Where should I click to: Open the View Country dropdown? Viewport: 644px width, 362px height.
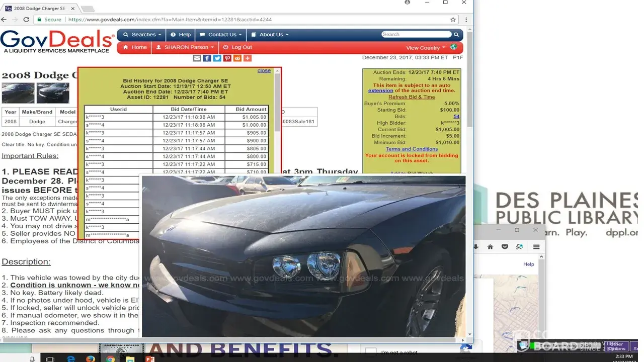[426, 48]
